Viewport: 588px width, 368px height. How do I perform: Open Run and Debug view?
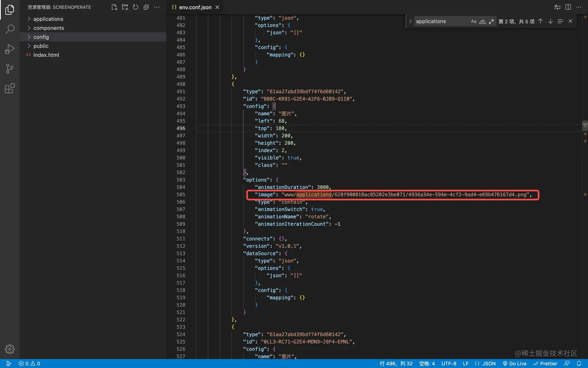point(10,49)
